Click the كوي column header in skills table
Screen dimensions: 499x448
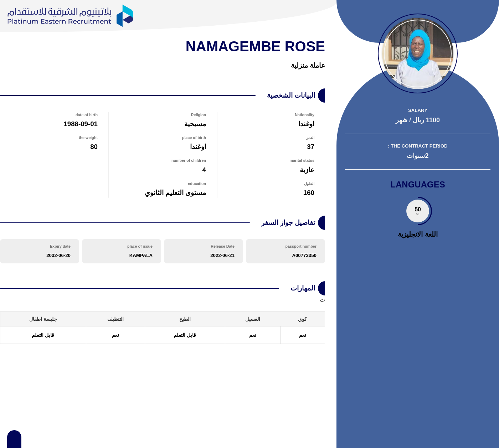(x=302, y=319)
